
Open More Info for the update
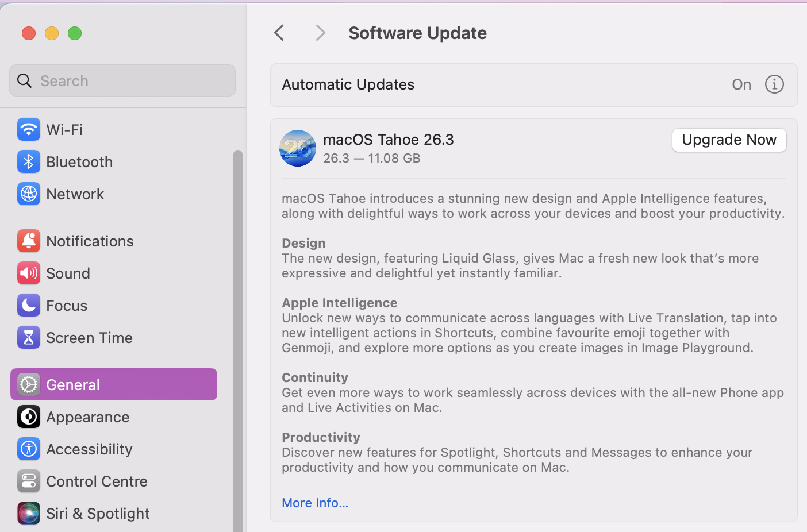(314, 503)
